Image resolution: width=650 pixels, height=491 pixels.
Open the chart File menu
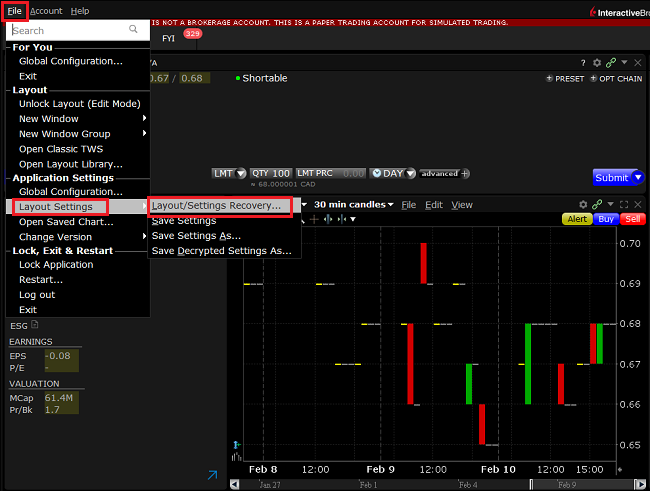pos(408,205)
